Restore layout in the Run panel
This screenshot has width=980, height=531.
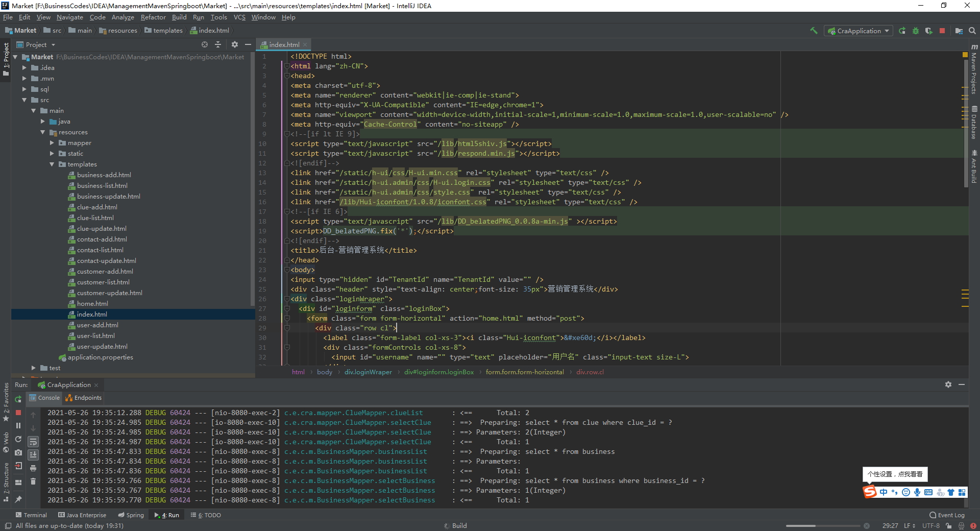(18, 482)
